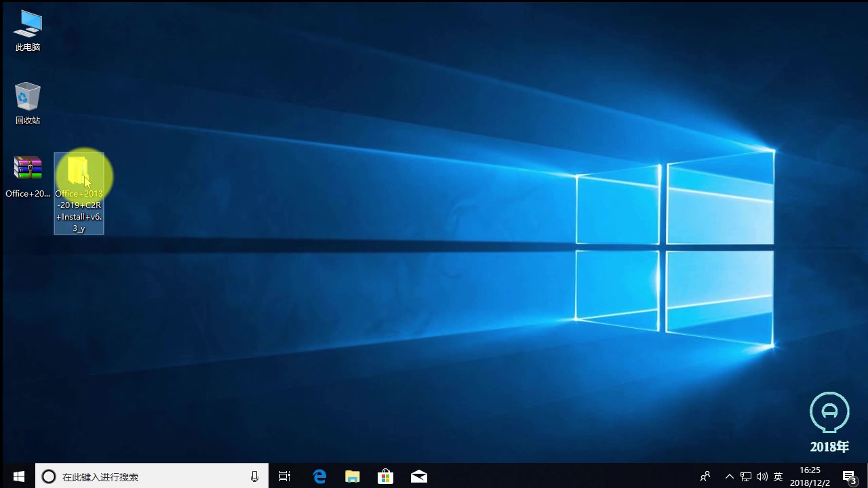
Task: Launch Microsoft Edge from the taskbar
Action: coord(319,476)
